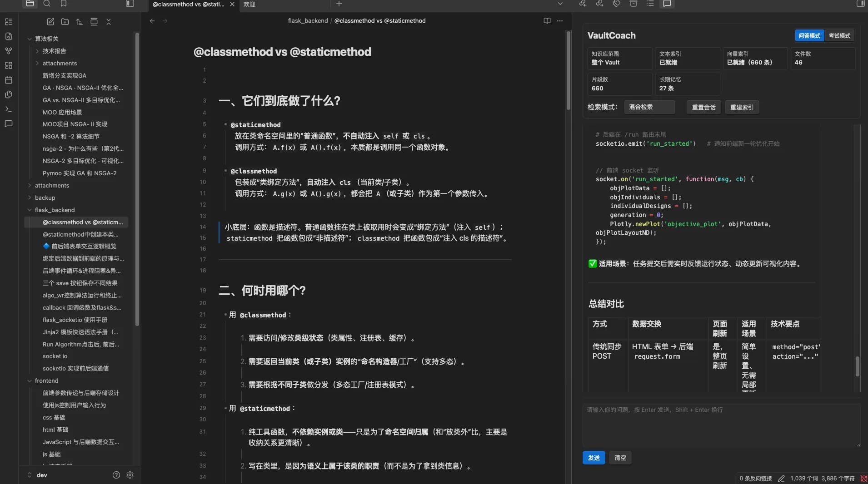The width and height of the screenshot is (868, 484).
Task: Open the tab list dropdown arrow
Action: pyautogui.click(x=560, y=4)
